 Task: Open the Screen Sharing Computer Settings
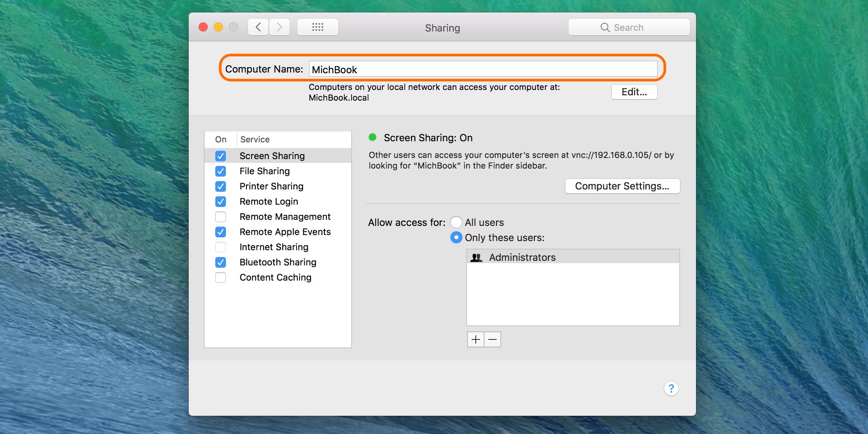pyautogui.click(x=622, y=185)
